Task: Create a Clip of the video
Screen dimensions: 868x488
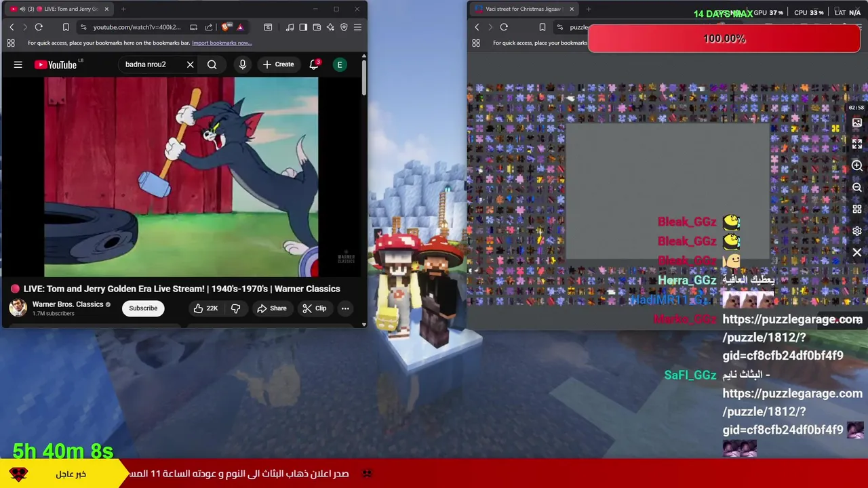Action: 314,308
